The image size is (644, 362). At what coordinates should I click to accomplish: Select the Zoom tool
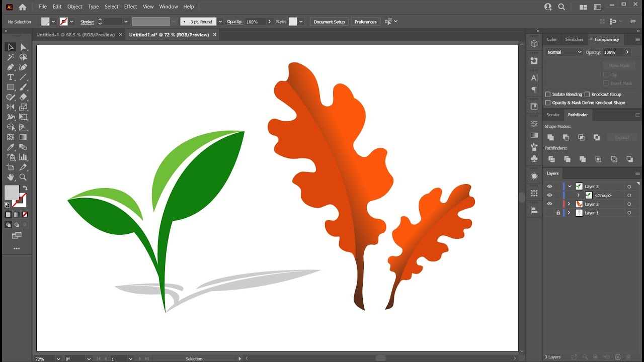point(23,177)
